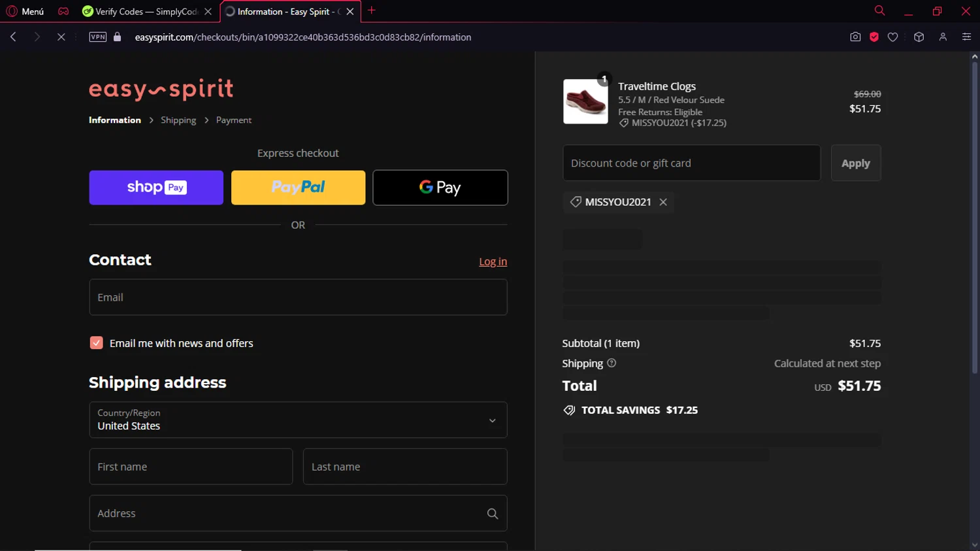This screenshot has height=551, width=980.
Task: Focus the Discount code or gift card field
Action: click(691, 163)
